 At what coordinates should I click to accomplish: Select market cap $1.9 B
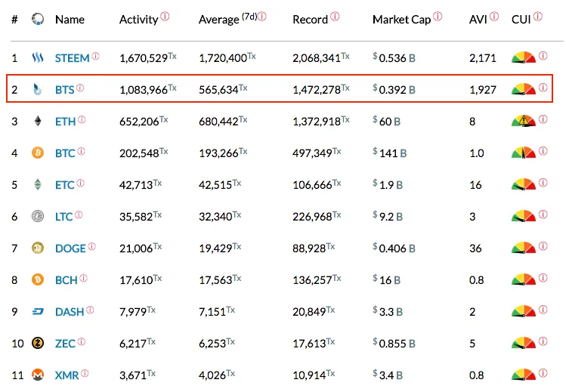[x=388, y=184]
